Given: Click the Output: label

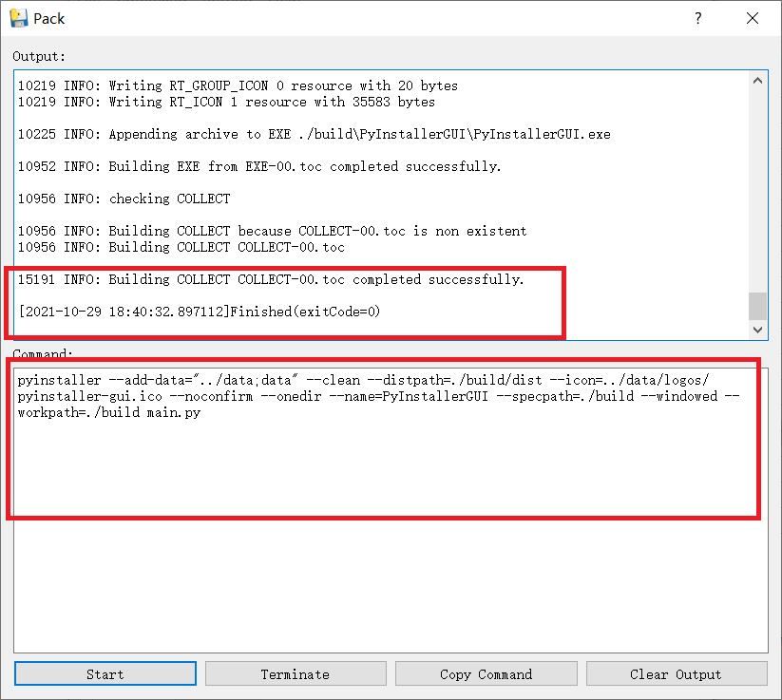Looking at the screenshot, I should [x=36, y=56].
